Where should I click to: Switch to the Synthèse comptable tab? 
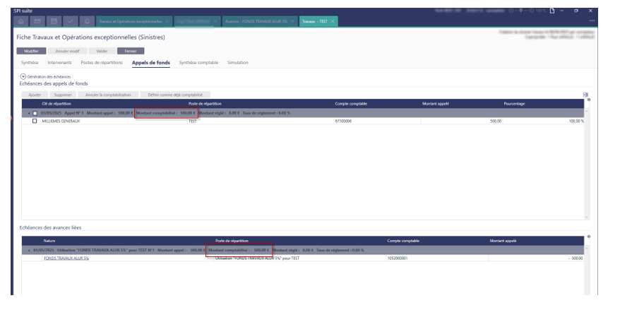coord(198,63)
